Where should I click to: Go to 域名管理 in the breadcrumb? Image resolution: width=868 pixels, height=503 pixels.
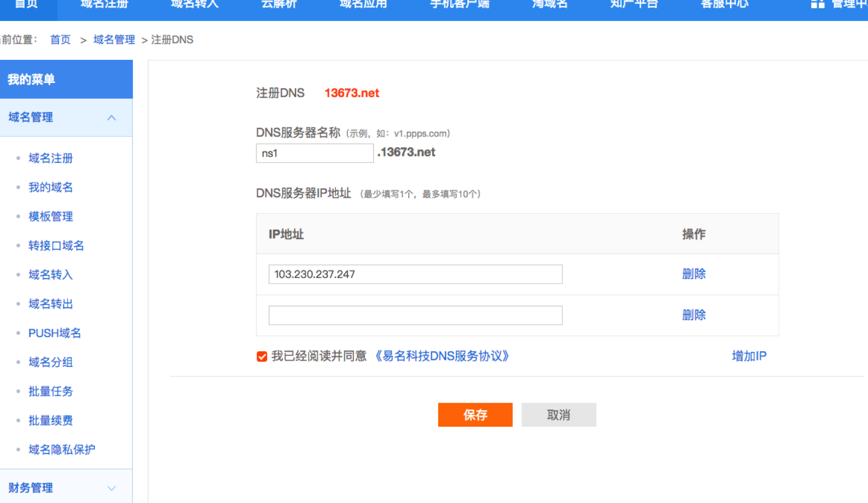pyautogui.click(x=114, y=40)
